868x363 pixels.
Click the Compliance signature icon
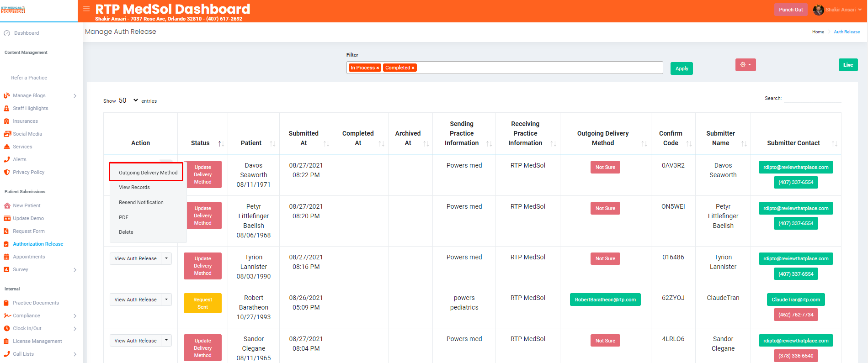pyautogui.click(x=7, y=316)
